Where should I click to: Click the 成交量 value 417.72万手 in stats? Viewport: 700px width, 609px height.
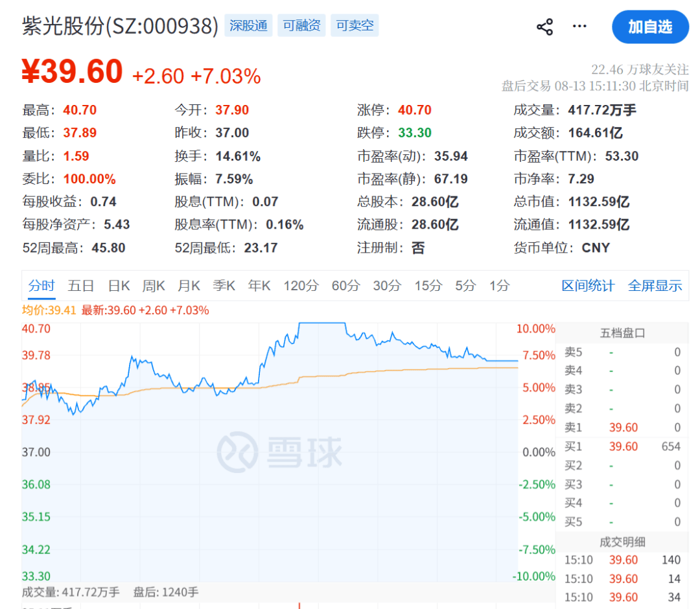click(602, 110)
